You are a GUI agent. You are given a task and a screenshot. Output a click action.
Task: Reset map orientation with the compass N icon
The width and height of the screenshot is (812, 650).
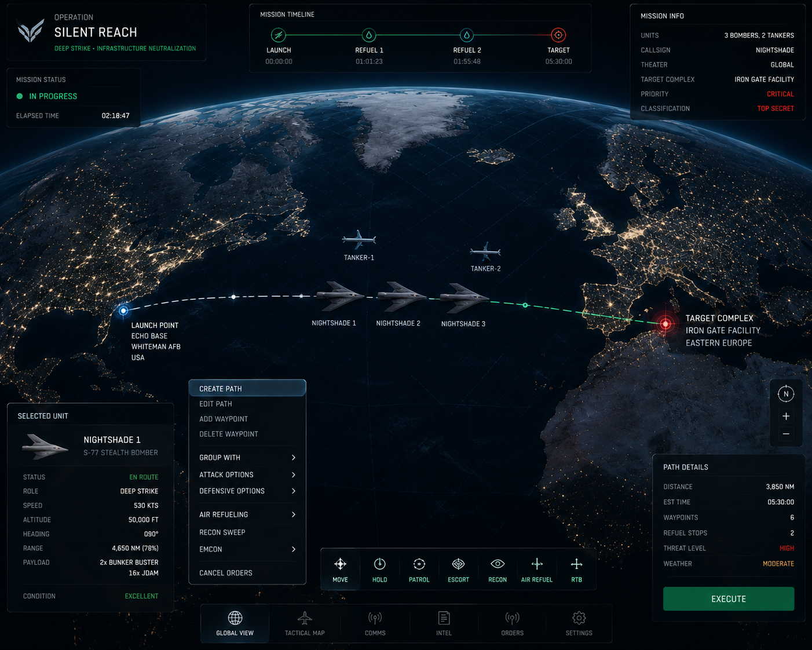coord(786,394)
